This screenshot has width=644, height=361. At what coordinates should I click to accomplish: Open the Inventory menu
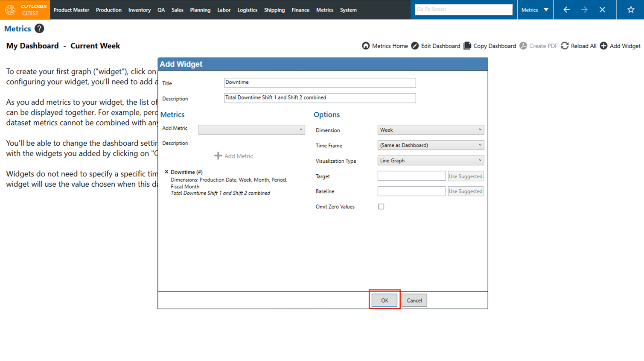tap(139, 10)
